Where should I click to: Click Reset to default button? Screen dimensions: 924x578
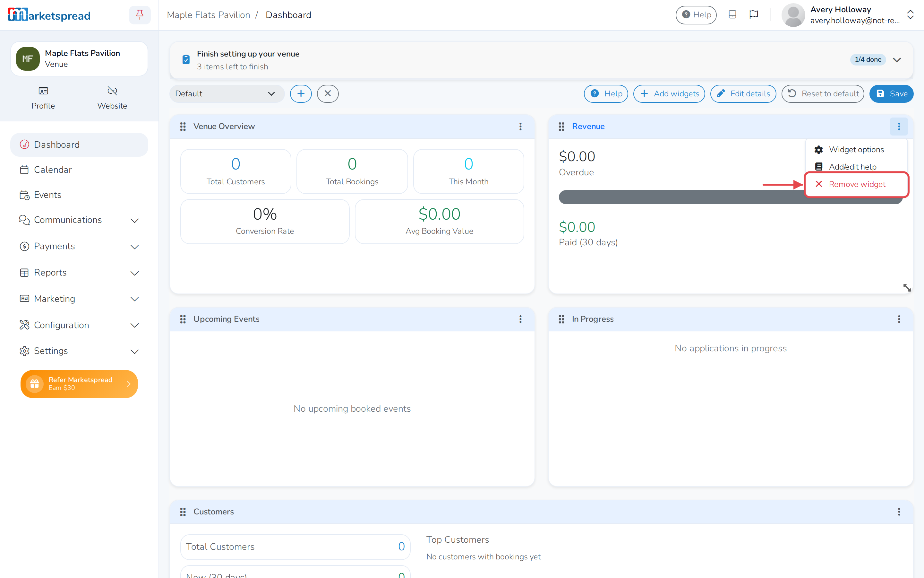coord(822,94)
